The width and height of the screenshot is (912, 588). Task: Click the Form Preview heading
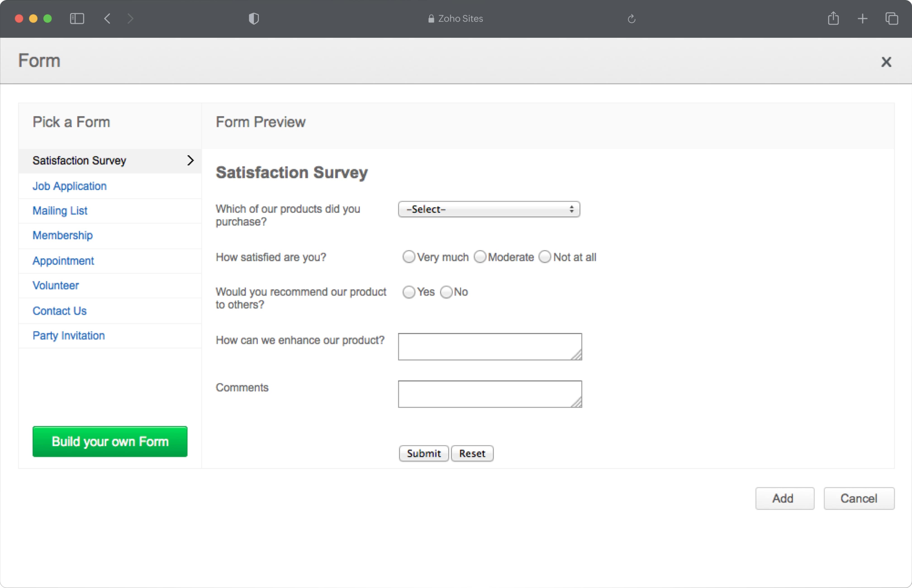coord(261,122)
